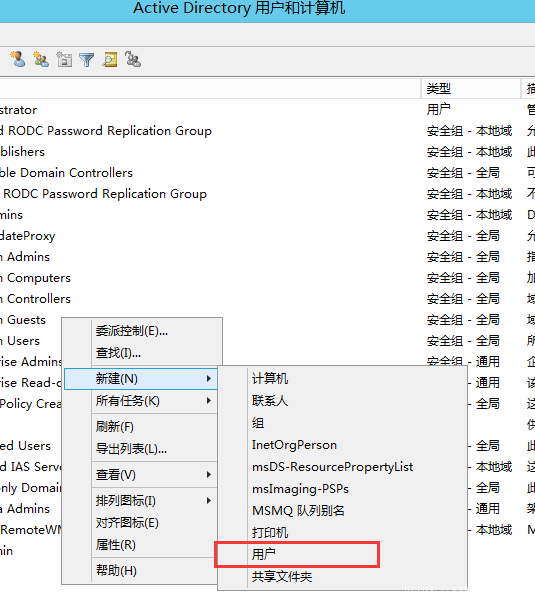Click the new organizational unit icon
The height and width of the screenshot is (605, 535).
click(x=64, y=59)
